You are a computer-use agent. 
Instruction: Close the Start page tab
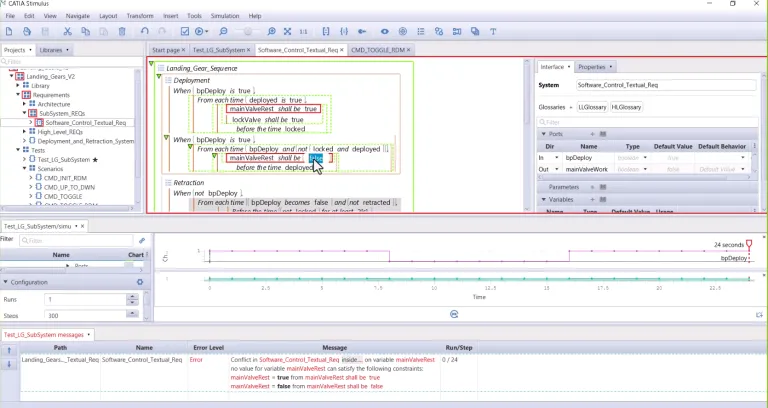coord(183,50)
